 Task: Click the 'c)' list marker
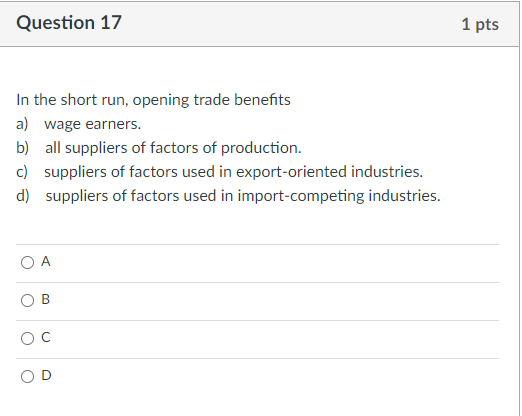[x=22, y=172]
